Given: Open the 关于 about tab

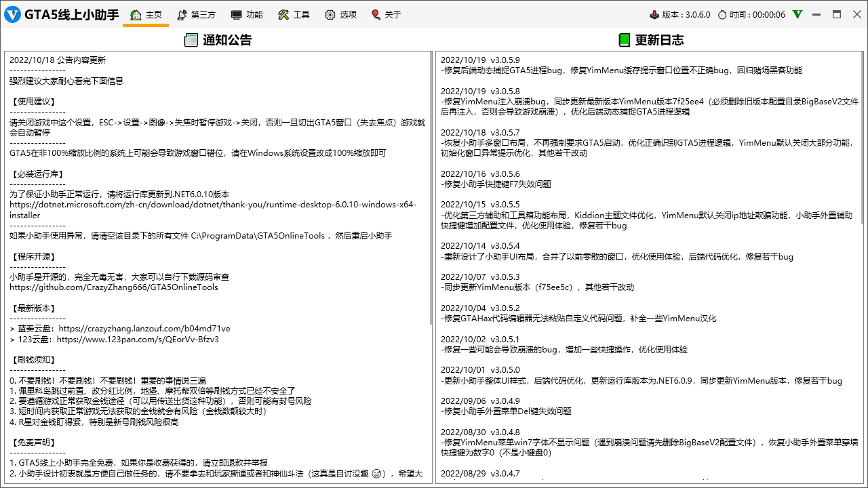Looking at the screenshot, I should click(386, 14).
